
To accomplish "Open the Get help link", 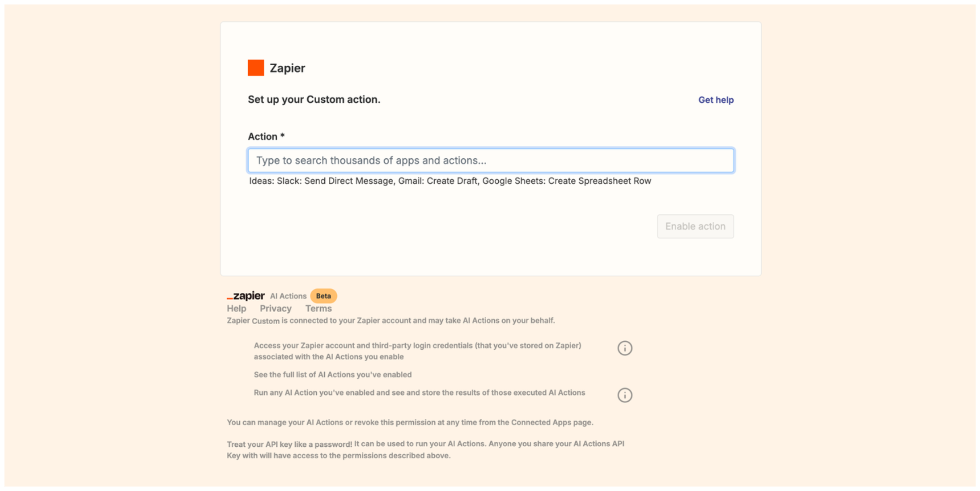I will pos(716,100).
